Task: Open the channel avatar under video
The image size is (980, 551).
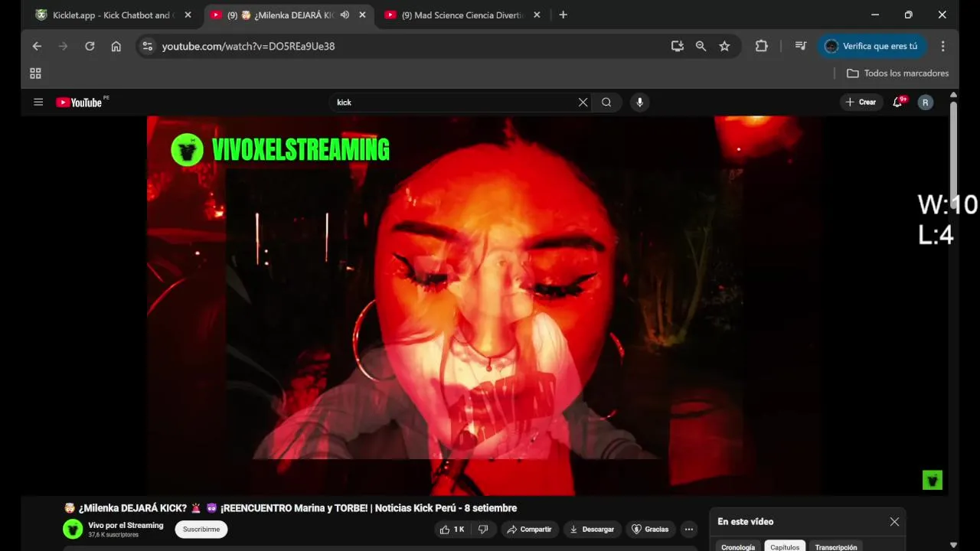Action: click(73, 529)
